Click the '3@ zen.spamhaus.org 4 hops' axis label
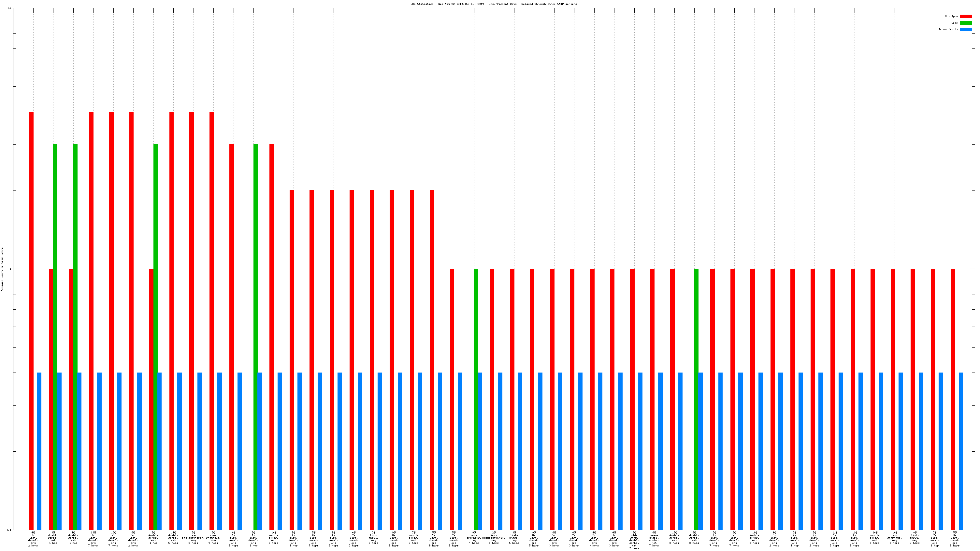This screenshot has height=551, width=980. (213, 538)
